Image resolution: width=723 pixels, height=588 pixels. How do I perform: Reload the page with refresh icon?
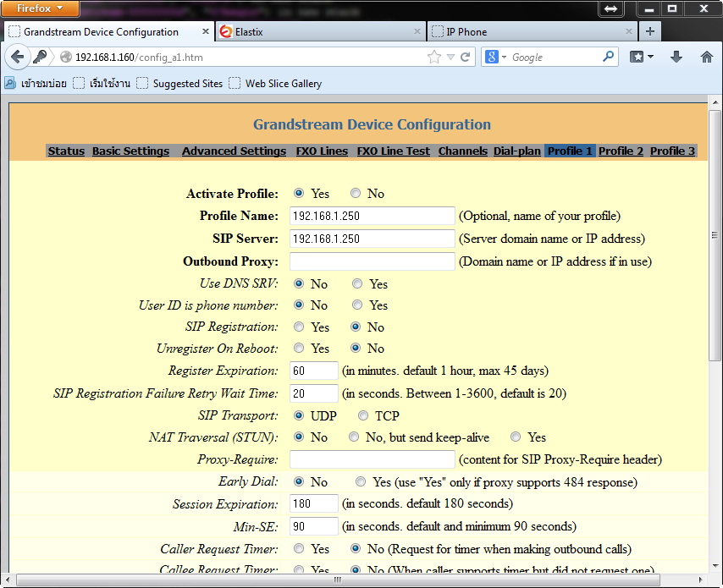[x=466, y=58]
